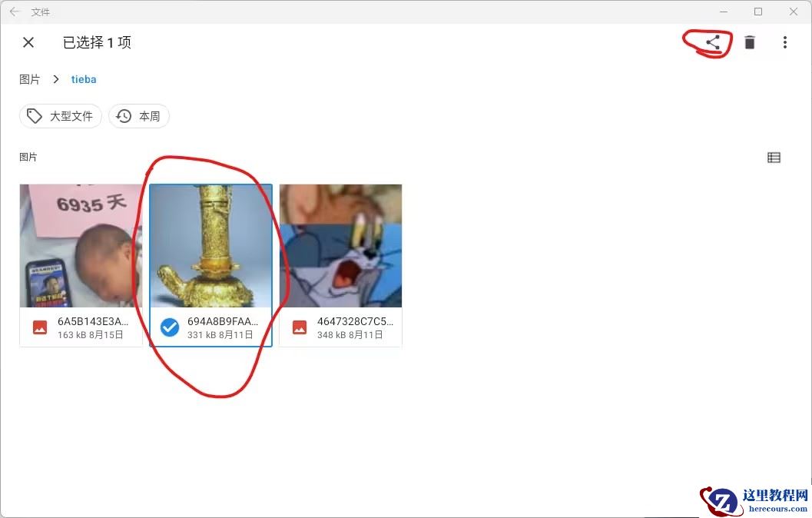This screenshot has height=518, width=812.
Task: Switch to list view layout icon
Action: pos(774,158)
